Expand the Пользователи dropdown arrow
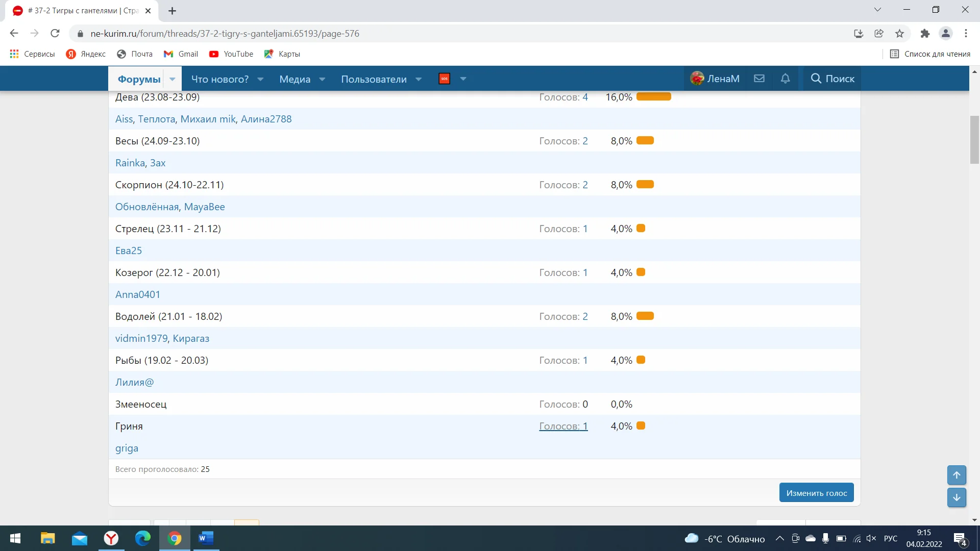Image resolution: width=980 pixels, height=551 pixels. click(419, 79)
